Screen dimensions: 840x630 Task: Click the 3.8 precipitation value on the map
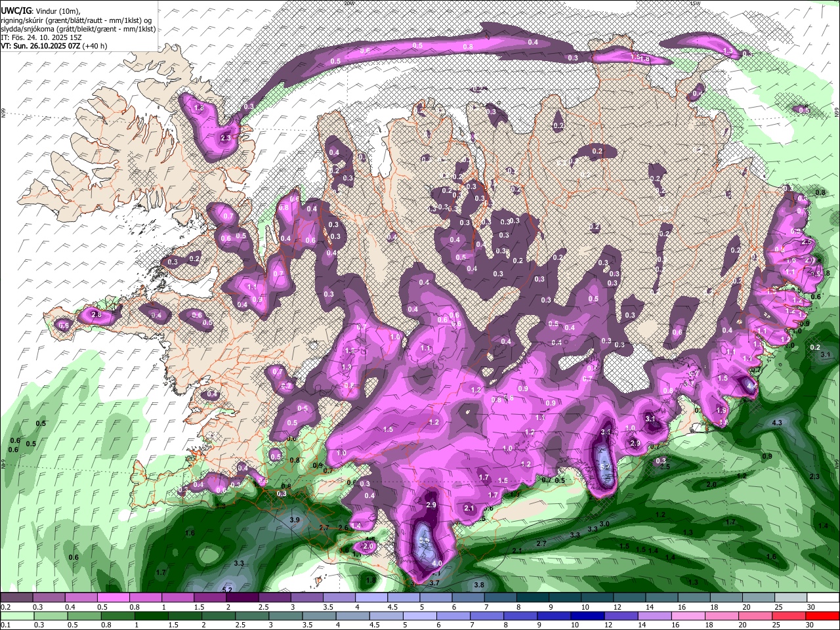(x=479, y=585)
